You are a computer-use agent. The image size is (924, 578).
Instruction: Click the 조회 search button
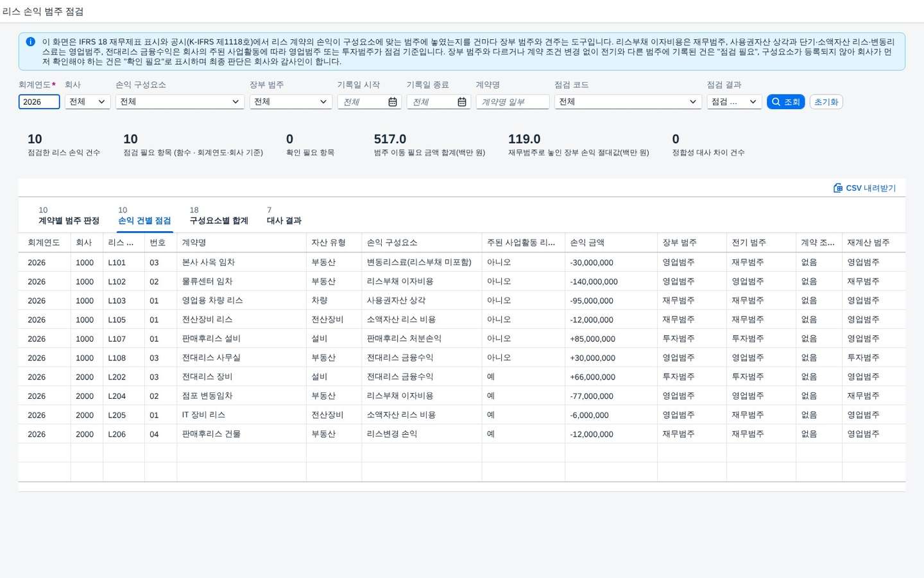click(x=785, y=101)
